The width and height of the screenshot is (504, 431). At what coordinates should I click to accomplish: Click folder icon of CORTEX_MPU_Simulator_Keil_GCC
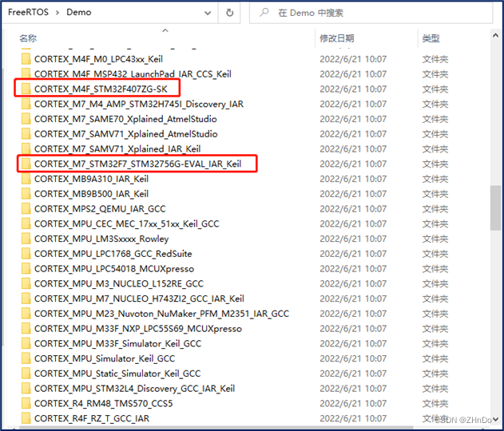coord(26,358)
